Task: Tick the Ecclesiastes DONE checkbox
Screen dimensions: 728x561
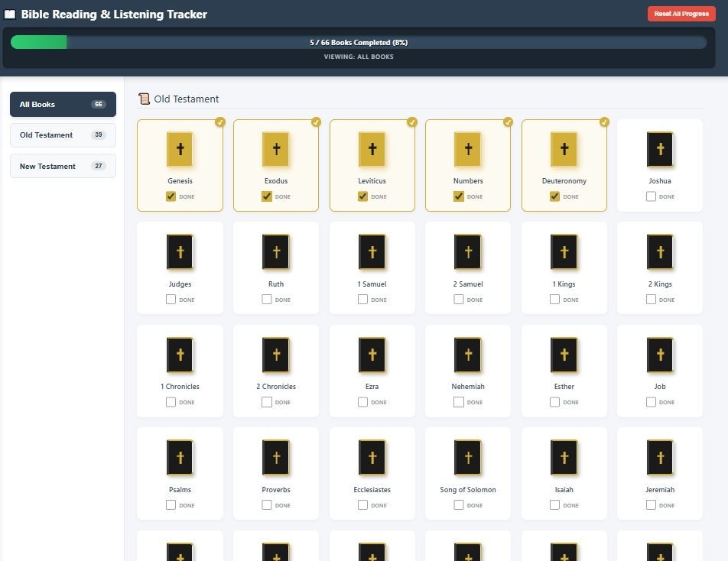Action: (362, 505)
